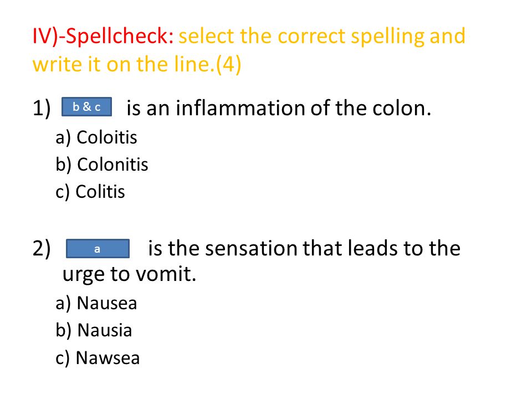Click the question number '2)'
The image size is (532, 399).
point(42,248)
